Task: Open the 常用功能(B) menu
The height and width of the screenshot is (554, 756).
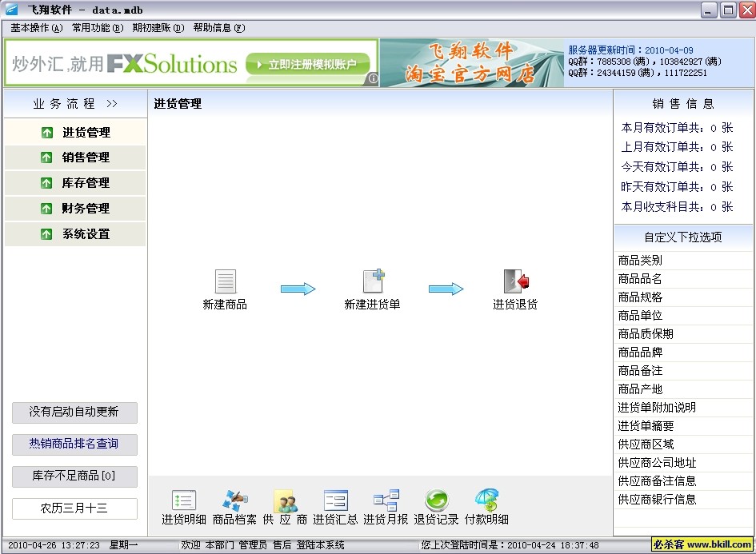Action: [98, 28]
